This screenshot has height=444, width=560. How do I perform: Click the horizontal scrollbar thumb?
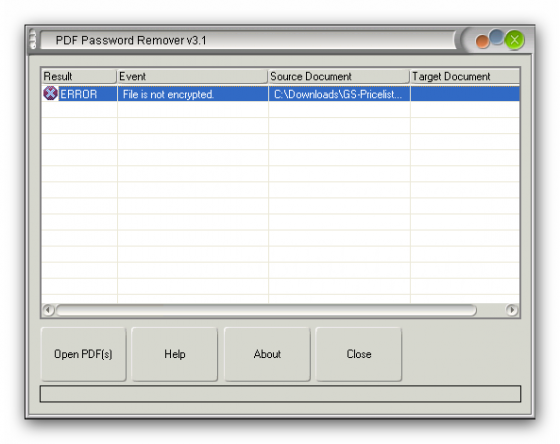[266, 310]
